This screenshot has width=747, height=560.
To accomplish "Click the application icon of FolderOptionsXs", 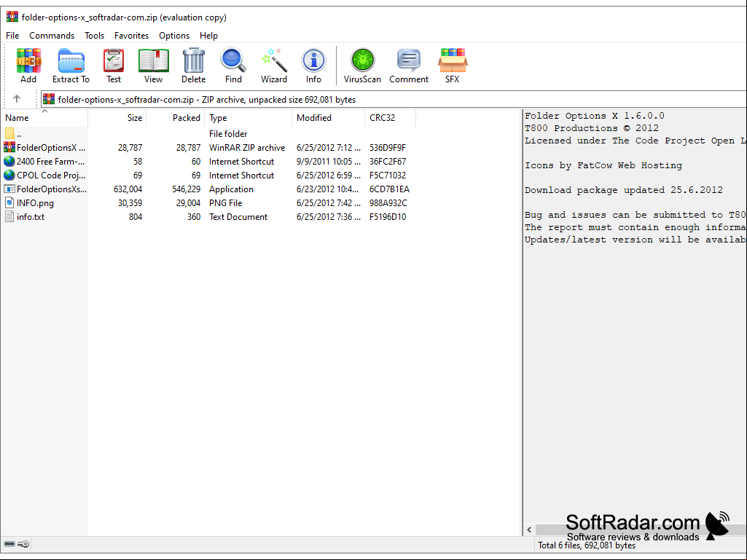I will click(9, 189).
